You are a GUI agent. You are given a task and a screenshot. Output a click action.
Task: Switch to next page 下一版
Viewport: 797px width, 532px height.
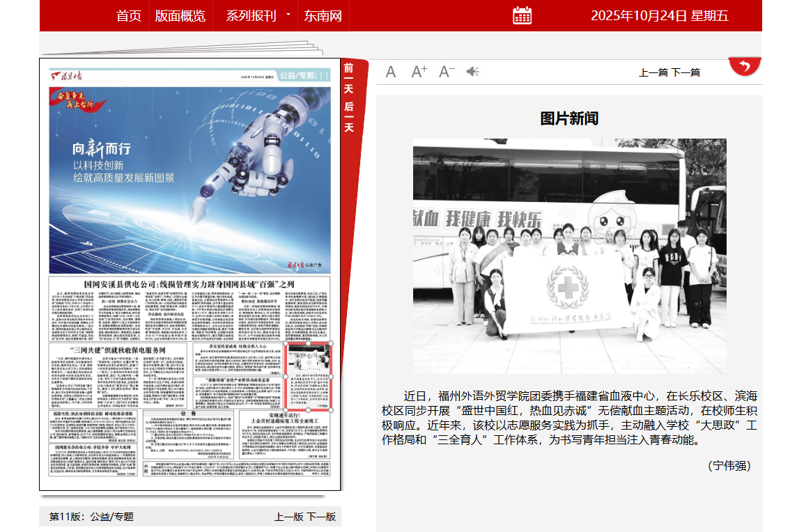point(321,517)
